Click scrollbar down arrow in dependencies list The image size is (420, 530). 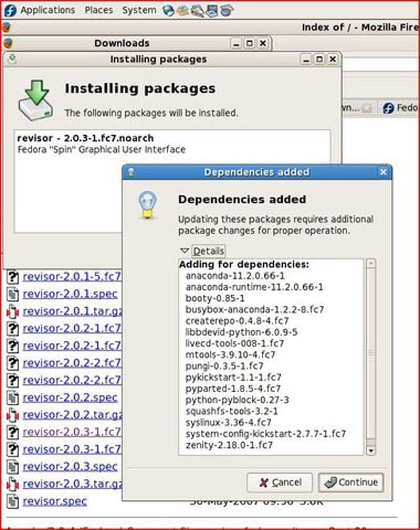371,451
